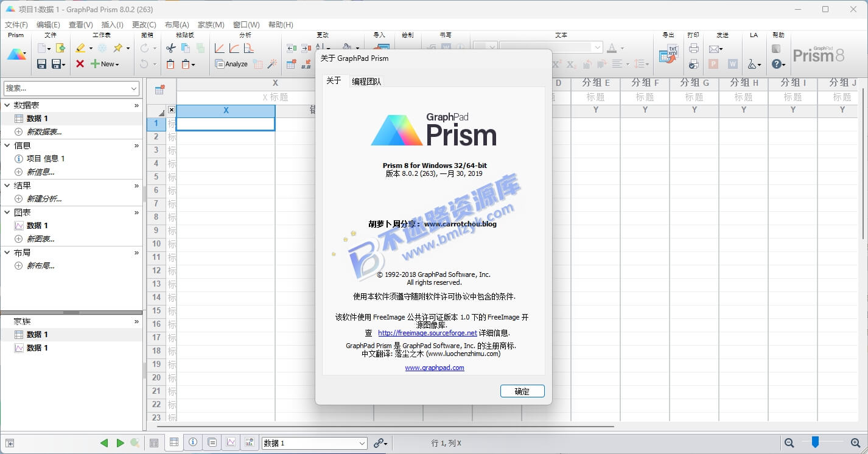Click the scissors Cut icon
This screenshot has height=454, width=868.
pos(170,48)
